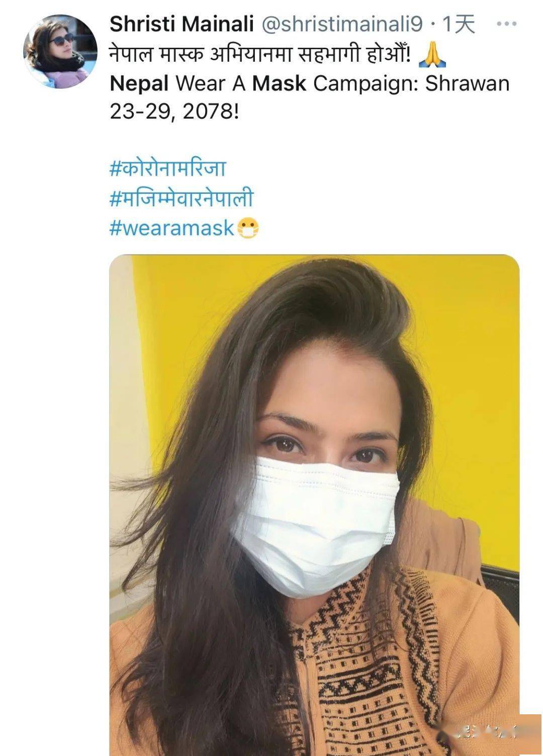Viewport: 543px width, 756px height.
Task: Open the #मजिम्मेवारनेपाली hashtag
Action: pyautogui.click(x=181, y=197)
